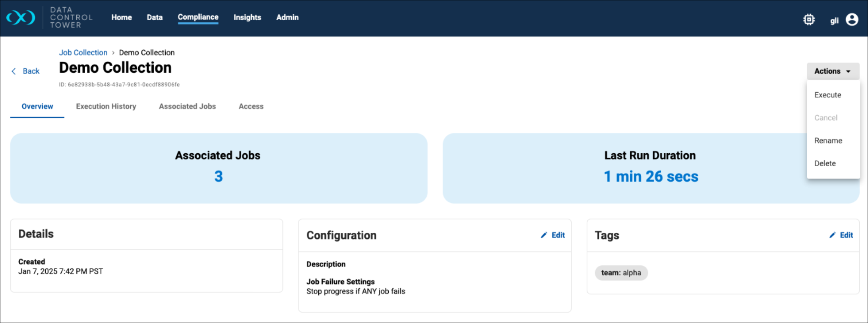
Task: Collapse the Actions dropdown menu
Action: [833, 71]
